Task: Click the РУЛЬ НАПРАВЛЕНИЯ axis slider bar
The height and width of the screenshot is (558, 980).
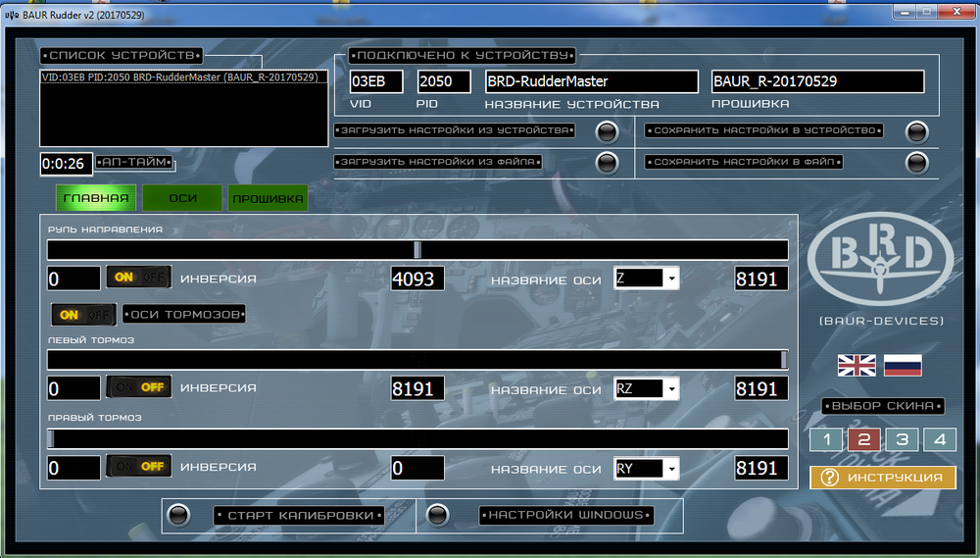Action: point(417,250)
